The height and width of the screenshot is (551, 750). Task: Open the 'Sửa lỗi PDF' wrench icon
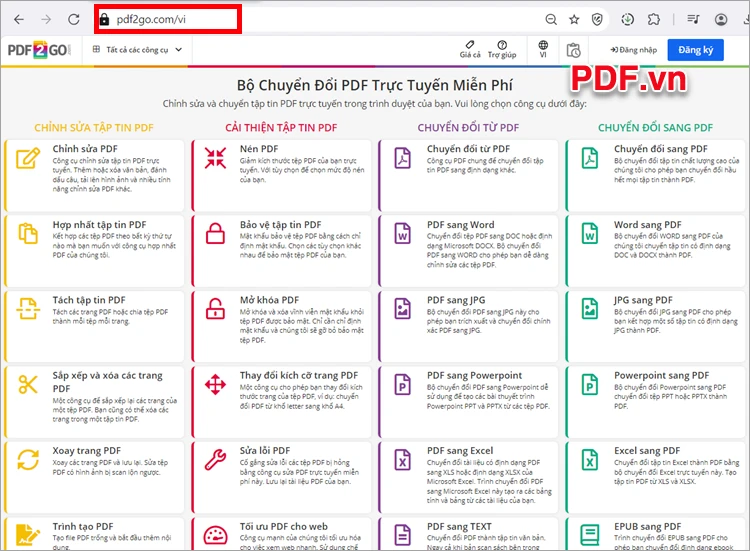click(x=215, y=460)
